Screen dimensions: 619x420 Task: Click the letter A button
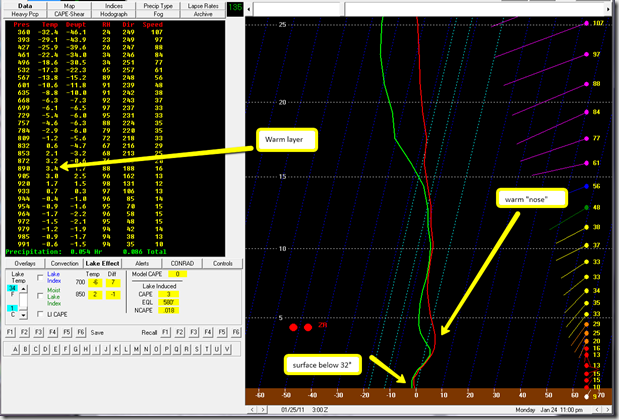pos(13,349)
